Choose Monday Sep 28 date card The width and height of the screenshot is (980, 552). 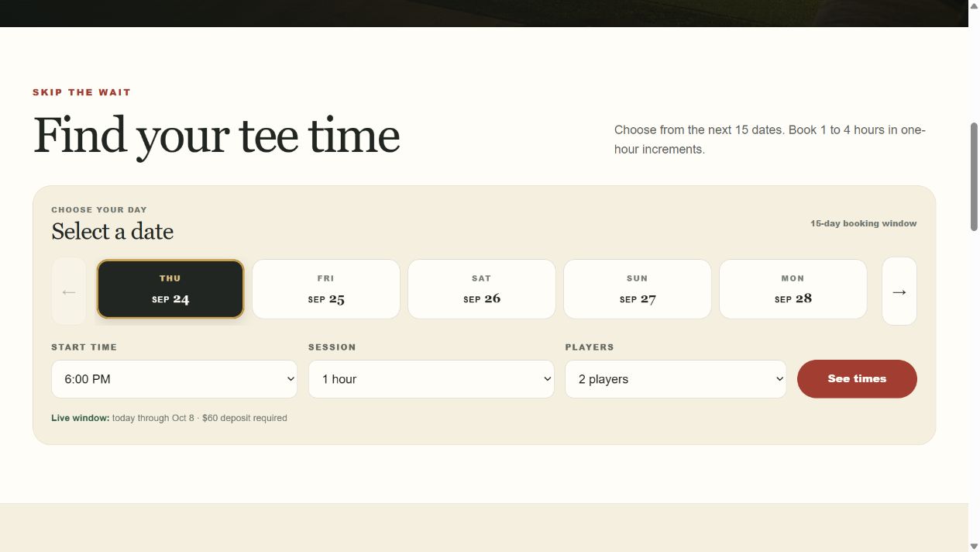pyautogui.click(x=793, y=289)
